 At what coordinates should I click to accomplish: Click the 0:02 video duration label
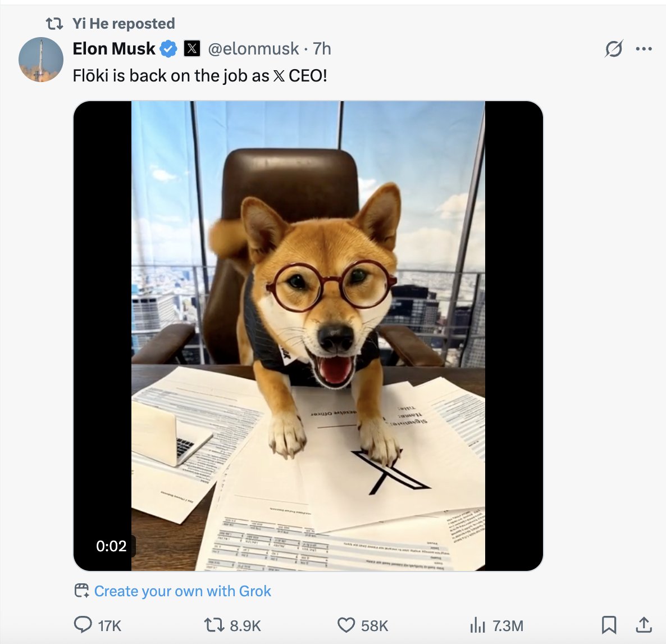pos(111,546)
